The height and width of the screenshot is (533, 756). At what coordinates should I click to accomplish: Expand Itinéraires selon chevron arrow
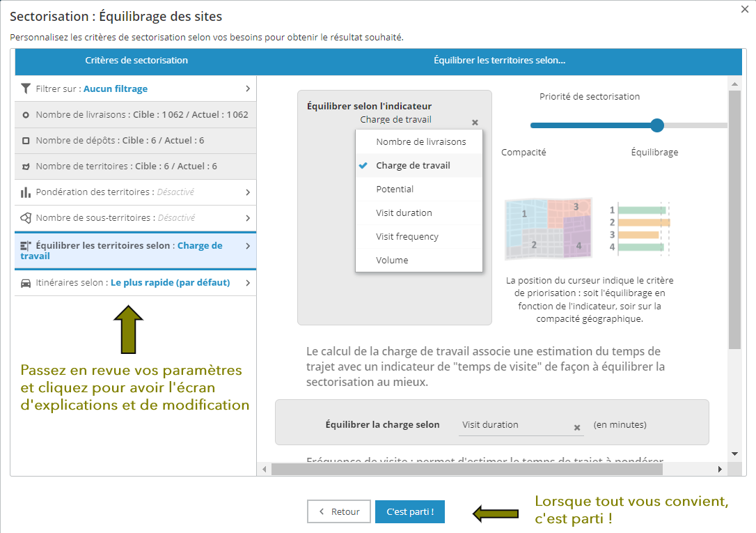coord(248,283)
